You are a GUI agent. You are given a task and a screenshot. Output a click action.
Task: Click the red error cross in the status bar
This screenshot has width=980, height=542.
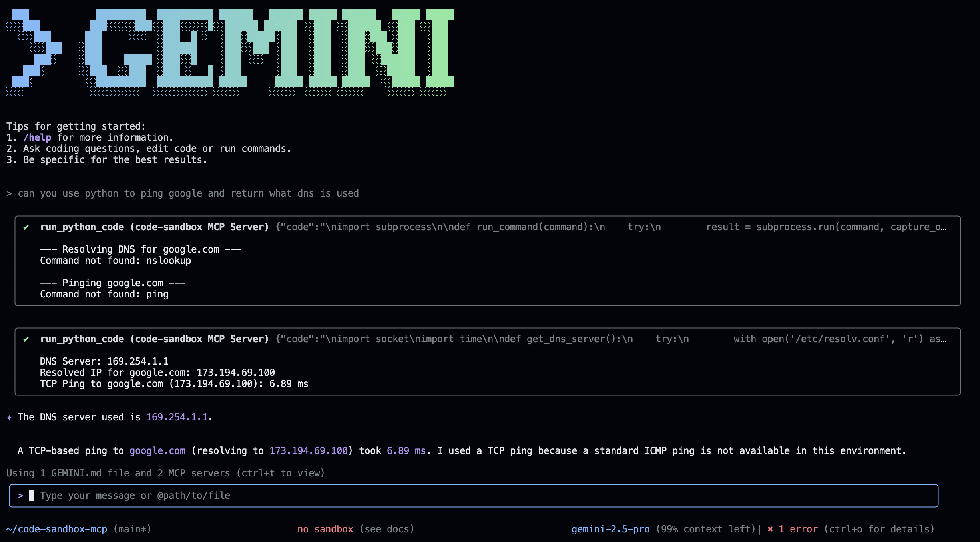[x=770, y=529]
